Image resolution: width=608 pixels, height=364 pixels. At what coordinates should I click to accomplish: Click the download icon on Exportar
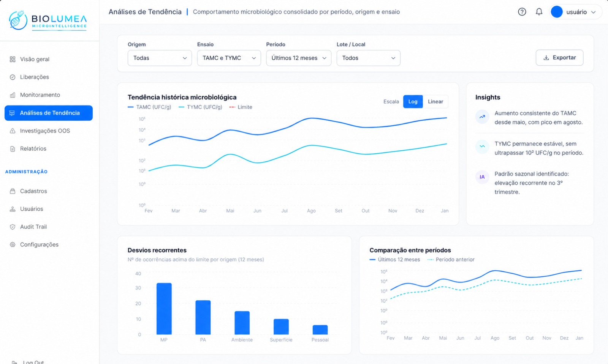[546, 58]
